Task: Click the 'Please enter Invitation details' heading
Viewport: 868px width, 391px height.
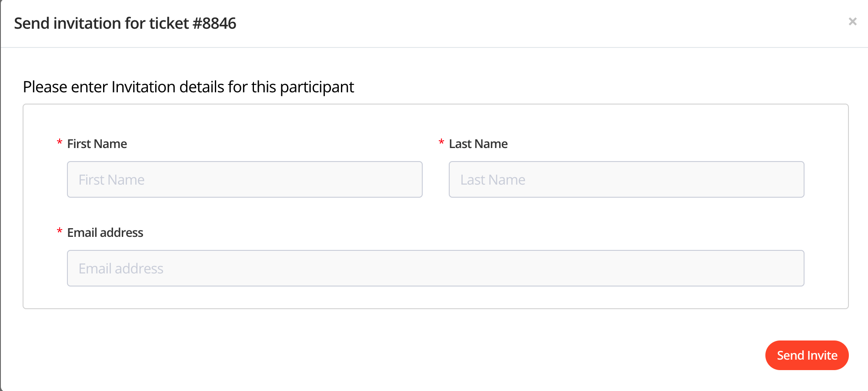Action: coord(188,87)
